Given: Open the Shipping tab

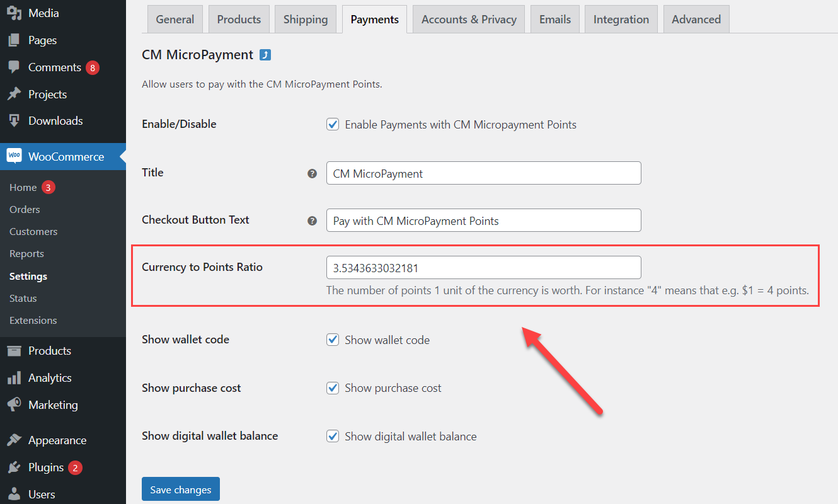Looking at the screenshot, I should [306, 20].
